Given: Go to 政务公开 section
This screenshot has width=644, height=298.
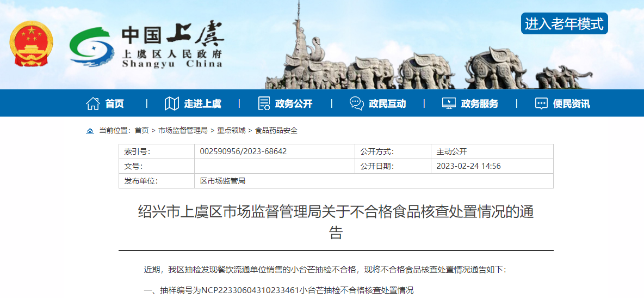Looking at the screenshot, I should tap(294, 104).
